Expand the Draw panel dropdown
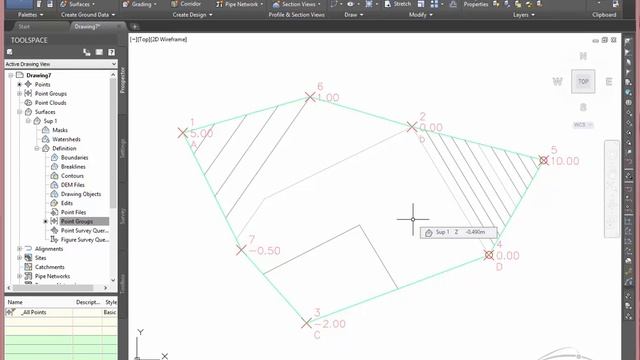This screenshot has width=640, height=360. coord(353,15)
